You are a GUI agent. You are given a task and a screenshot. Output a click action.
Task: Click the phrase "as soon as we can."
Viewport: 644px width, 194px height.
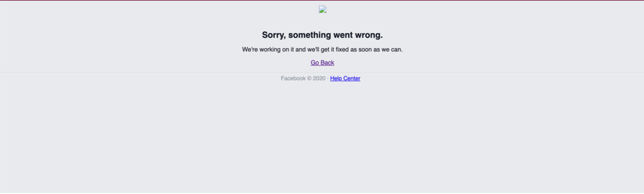tap(376, 50)
